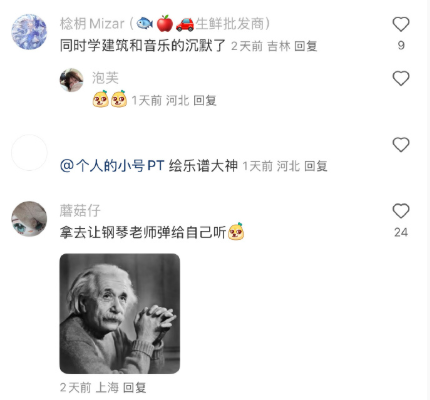Screen dimensions: 430x400
Task: Open 泡芙's avatar profile
Action: click(x=71, y=80)
